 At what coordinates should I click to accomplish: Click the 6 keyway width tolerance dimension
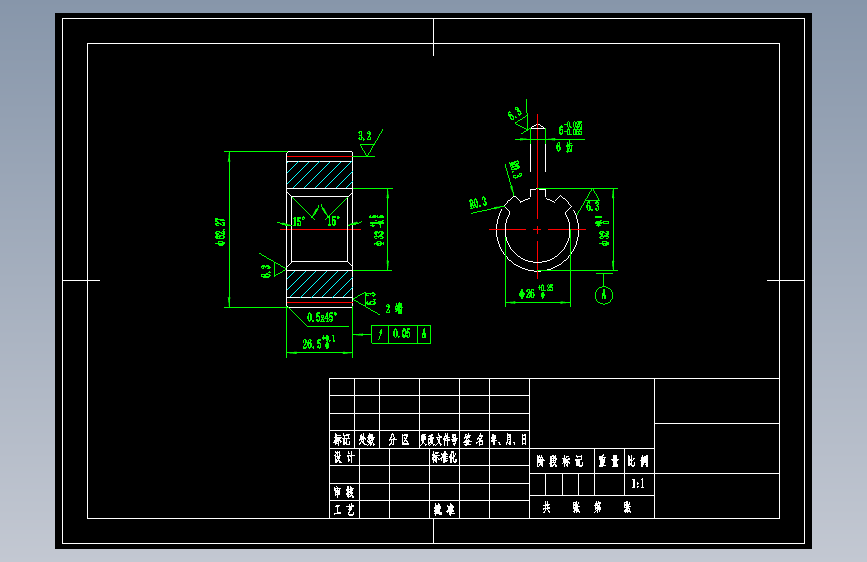coord(571,129)
